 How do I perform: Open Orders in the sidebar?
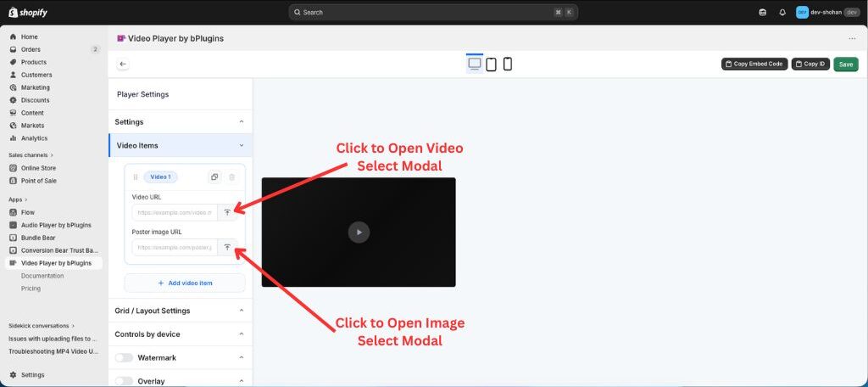(x=31, y=49)
